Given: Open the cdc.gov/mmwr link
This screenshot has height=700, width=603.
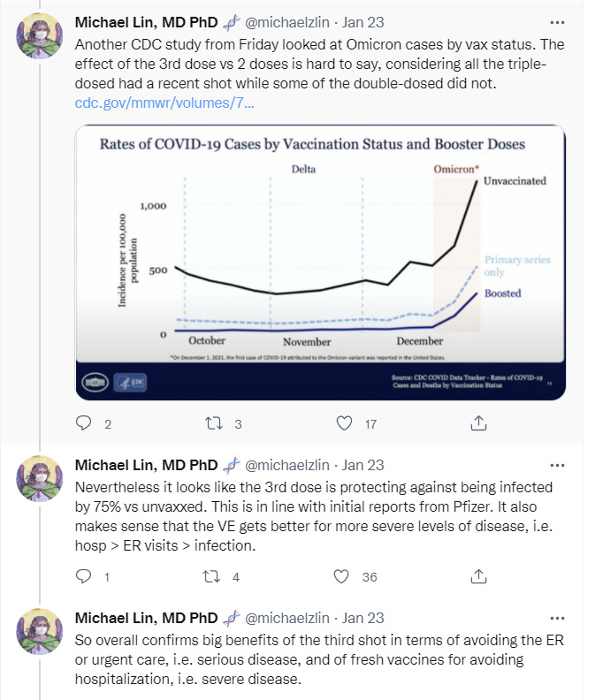Looking at the screenshot, I should coord(164,103).
